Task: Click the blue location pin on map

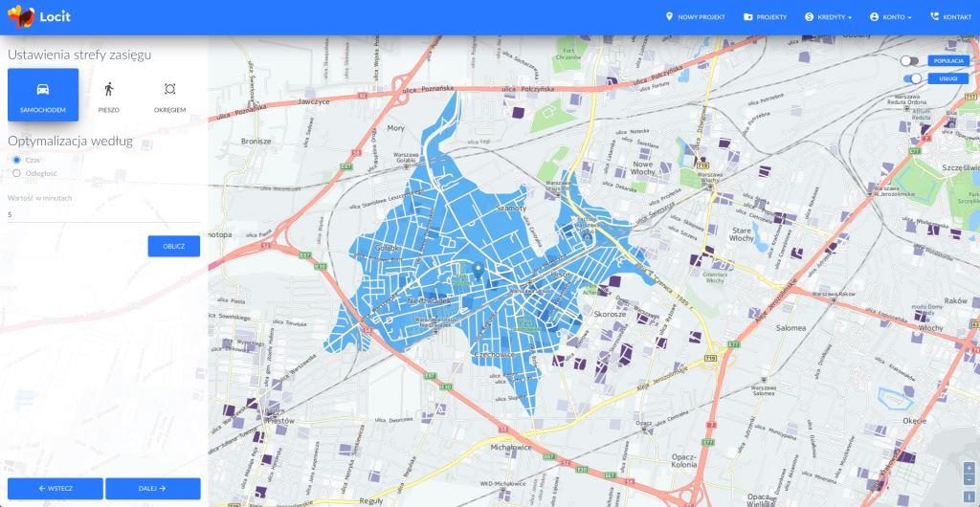Action: click(479, 272)
